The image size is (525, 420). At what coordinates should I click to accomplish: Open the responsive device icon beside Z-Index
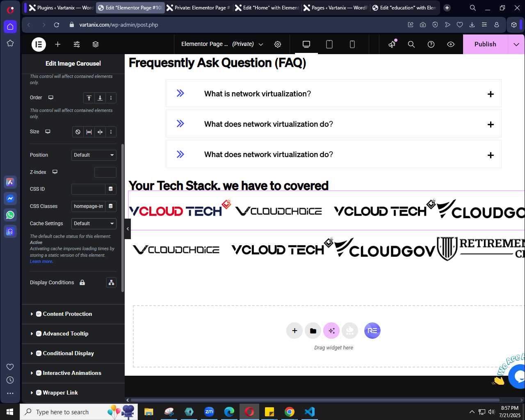pos(55,172)
